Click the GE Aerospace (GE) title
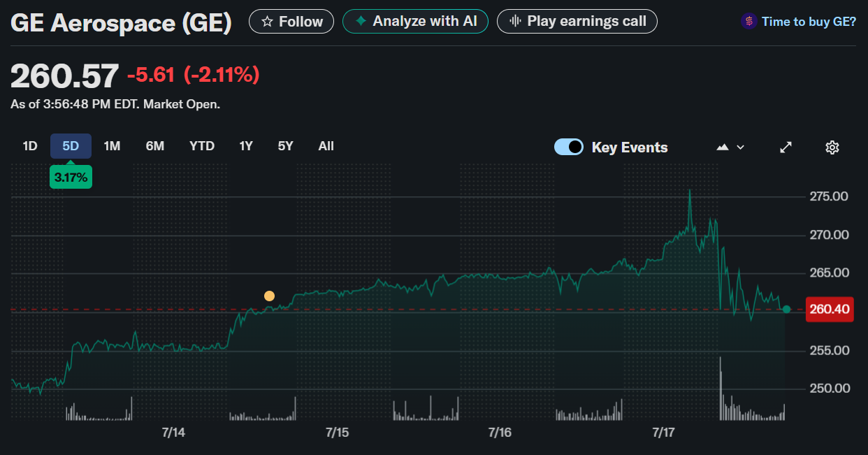This screenshot has width=868, height=455. click(x=121, y=24)
